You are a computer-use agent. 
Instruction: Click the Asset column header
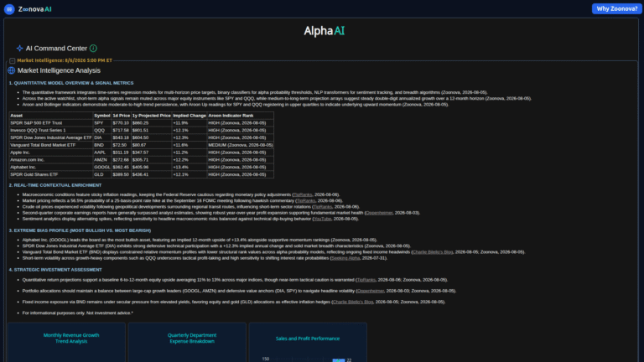(51, 116)
